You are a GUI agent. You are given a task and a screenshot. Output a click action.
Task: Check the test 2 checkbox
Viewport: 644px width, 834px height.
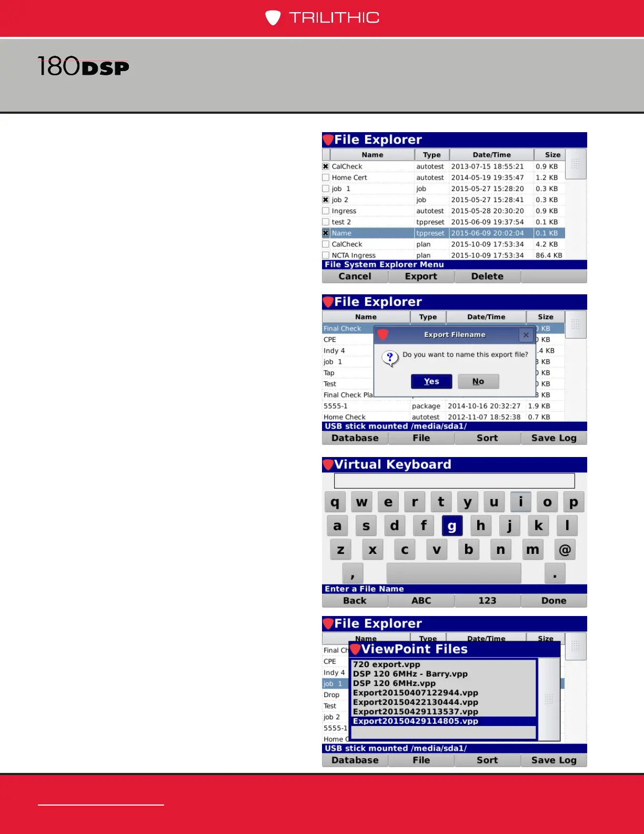[326, 222]
